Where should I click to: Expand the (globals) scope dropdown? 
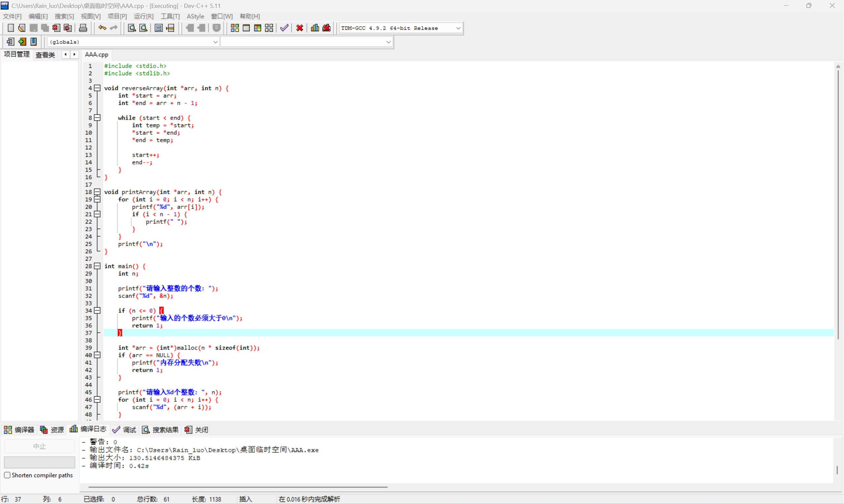215,42
